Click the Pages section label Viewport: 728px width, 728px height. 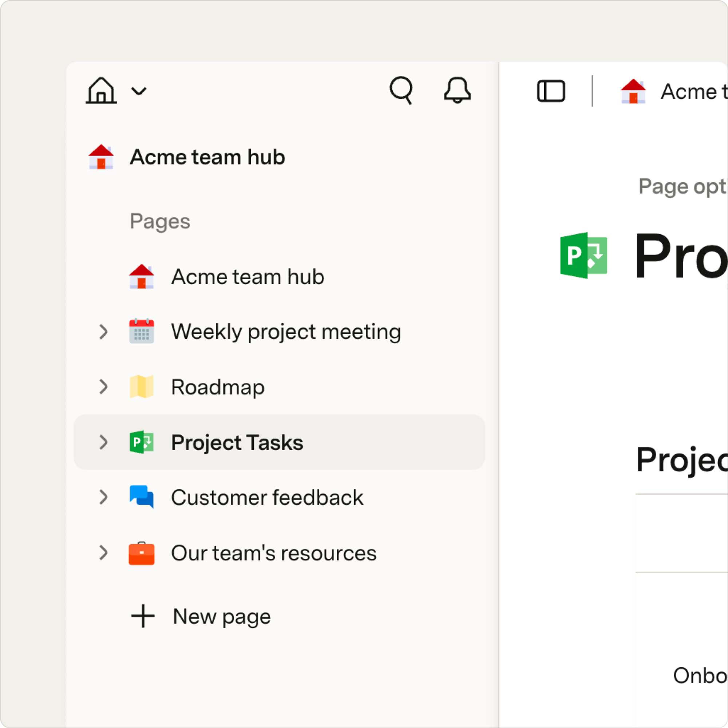point(160,221)
